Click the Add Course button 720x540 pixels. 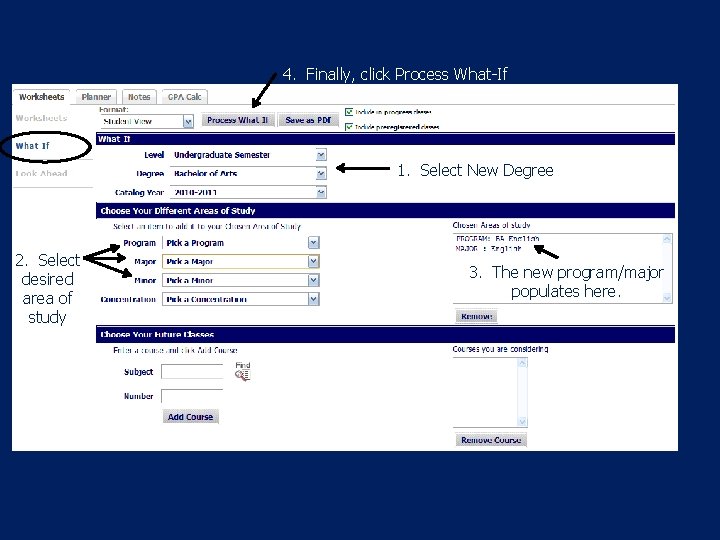point(190,417)
